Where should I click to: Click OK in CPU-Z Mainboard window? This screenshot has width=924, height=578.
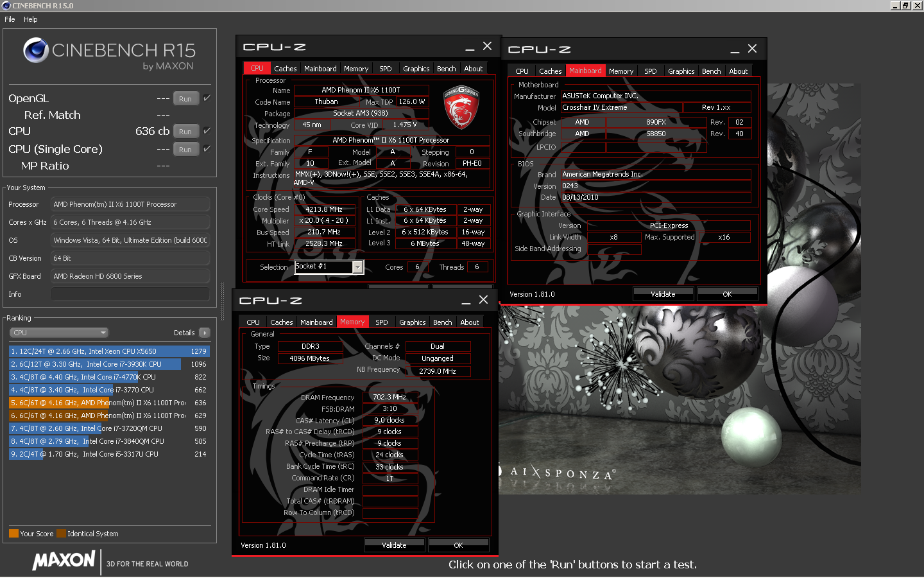pos(727,294)
